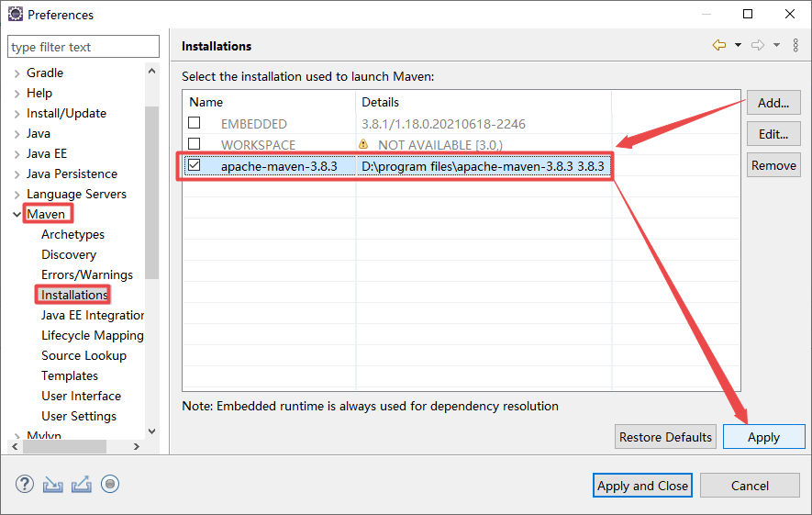Image resolution: width=812 pixels, height=515 pixels.
Task: Click the 3.8.1/1.18.0.20210618-2246 details cell
Action: click(443, 124)
